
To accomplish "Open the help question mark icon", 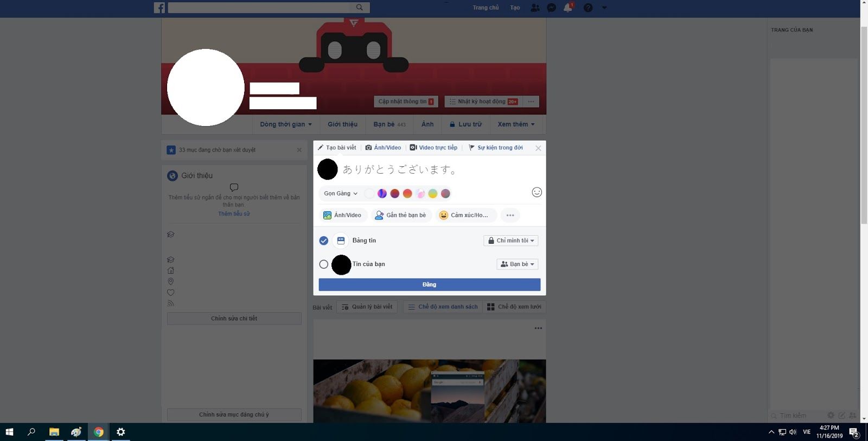I will click(x=588, y=8).
